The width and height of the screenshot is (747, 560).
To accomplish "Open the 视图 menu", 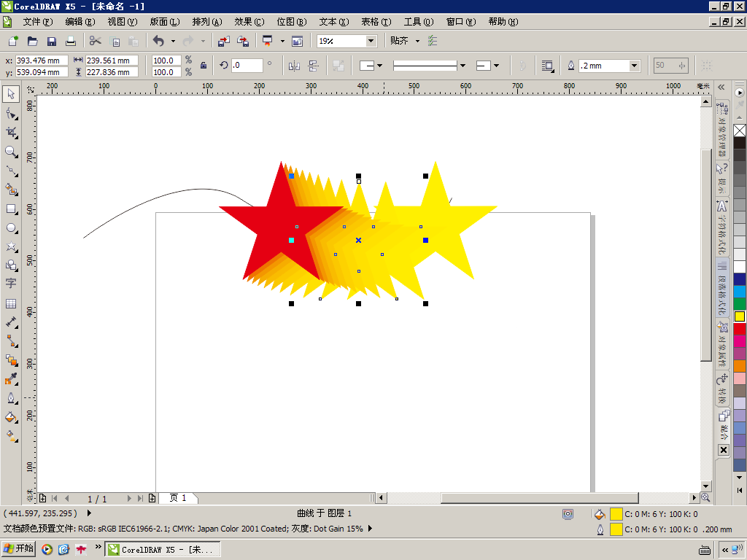I will tap(123, 22).
